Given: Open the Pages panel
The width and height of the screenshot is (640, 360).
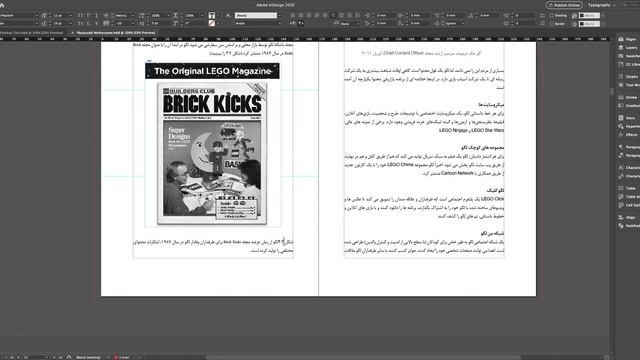Looking at the screenshot, I should pyautogui.click(x=628, y=39).
